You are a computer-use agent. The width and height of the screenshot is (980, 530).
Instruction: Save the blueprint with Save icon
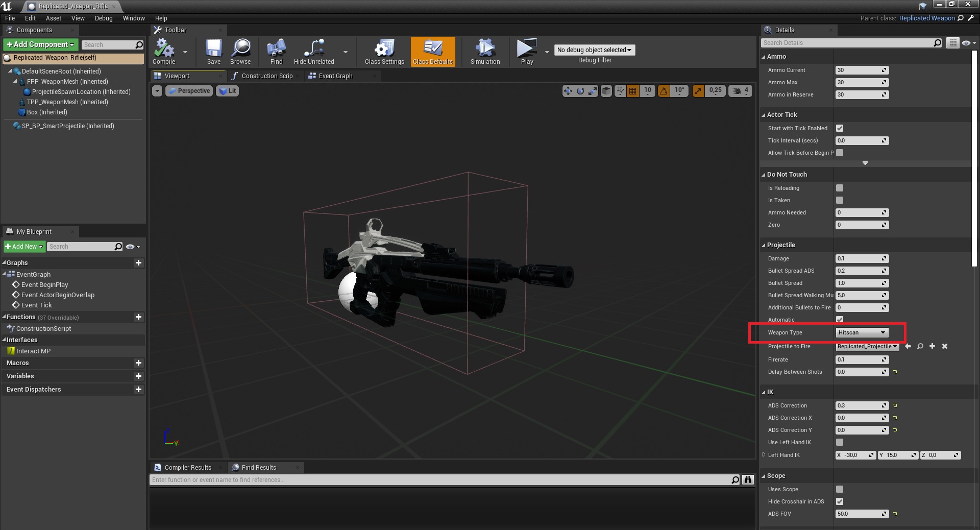point(214,51)
